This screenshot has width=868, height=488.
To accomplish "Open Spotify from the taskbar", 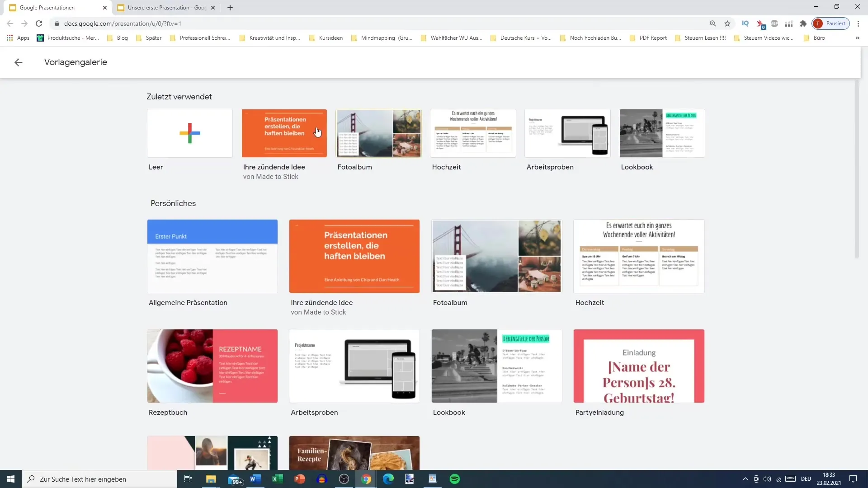I will (x=455, y=479).
